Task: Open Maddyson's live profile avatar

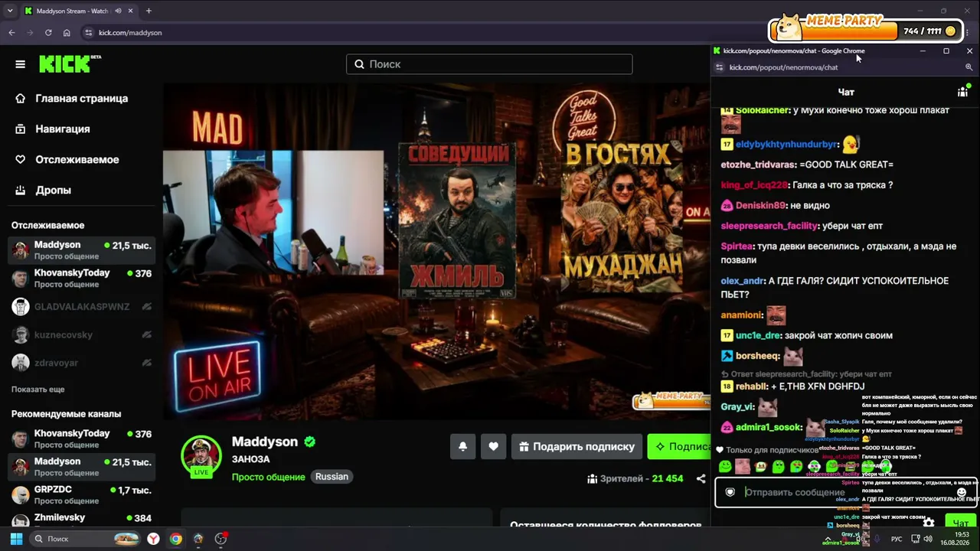Action: [x=201, y=456]
